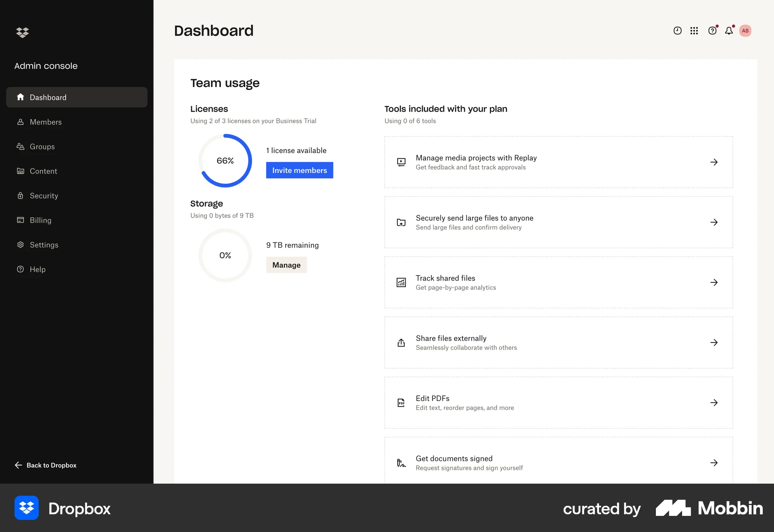Viewport: 774px width, 532px height.
Task: Click the Invite members button
Action: (x=299, y=170)
